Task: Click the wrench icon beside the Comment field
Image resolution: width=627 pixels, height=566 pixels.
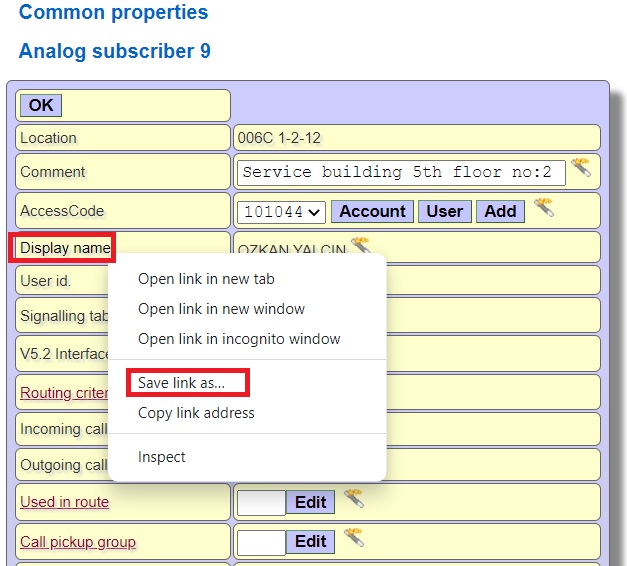Action: (x=580, y=168)
